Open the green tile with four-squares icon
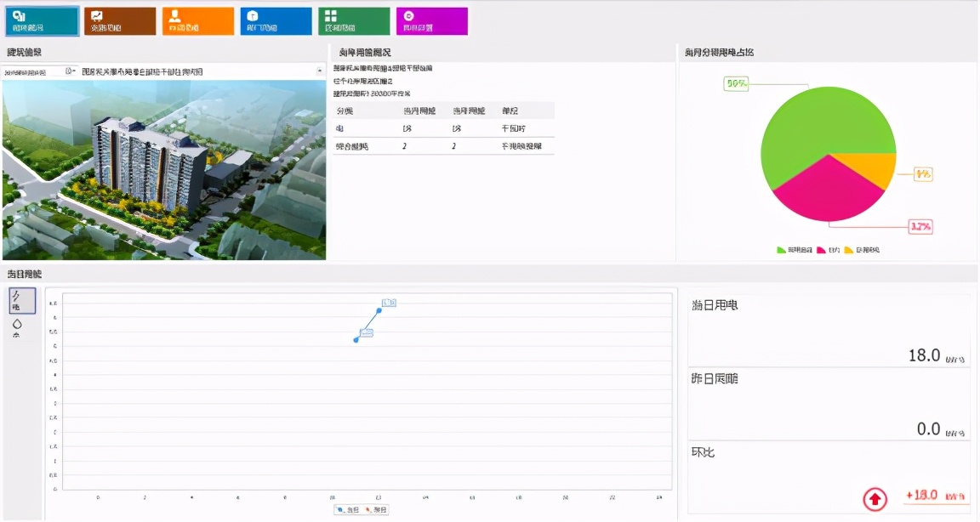The height and width of the screenshot is (522, 980). point(354,21)
